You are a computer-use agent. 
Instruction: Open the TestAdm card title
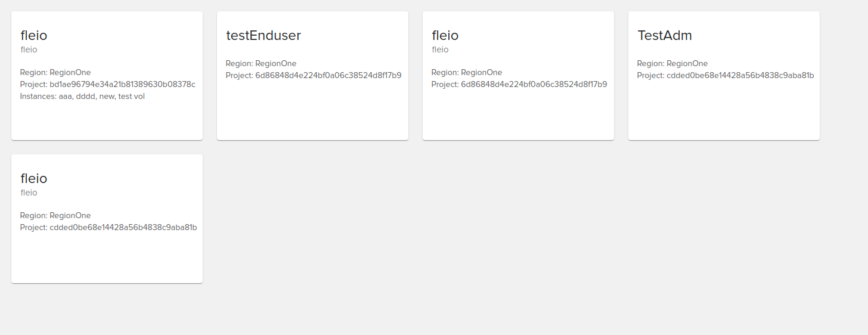(x=665, y=35)
